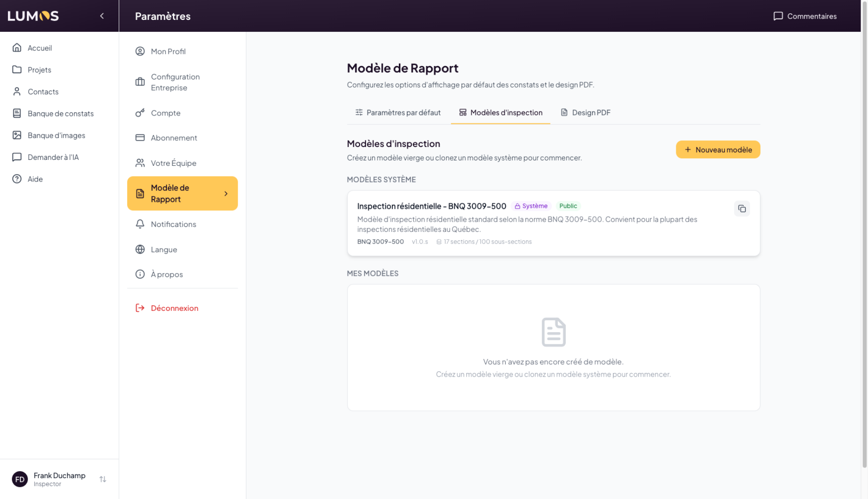The width and height of the screenshot is (868, 499).
Task: Open the Demander à l'IA chat
Action: (53, 157)
